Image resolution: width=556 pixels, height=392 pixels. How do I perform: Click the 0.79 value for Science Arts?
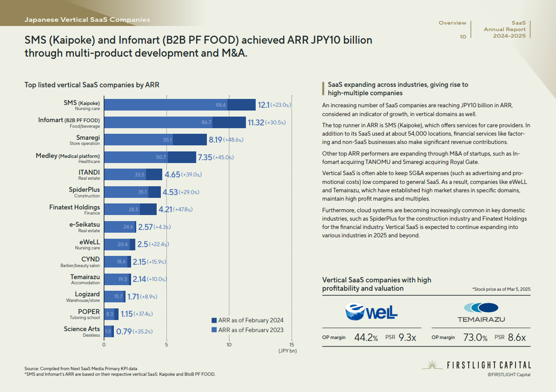pos(124,332)
